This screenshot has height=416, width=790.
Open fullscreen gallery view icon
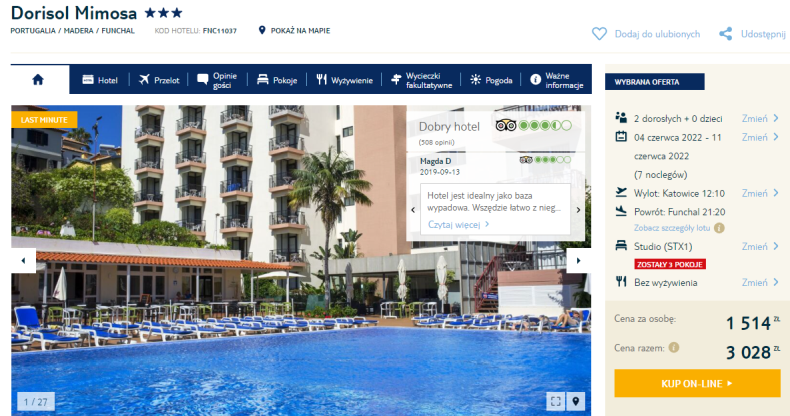point(556,401)
